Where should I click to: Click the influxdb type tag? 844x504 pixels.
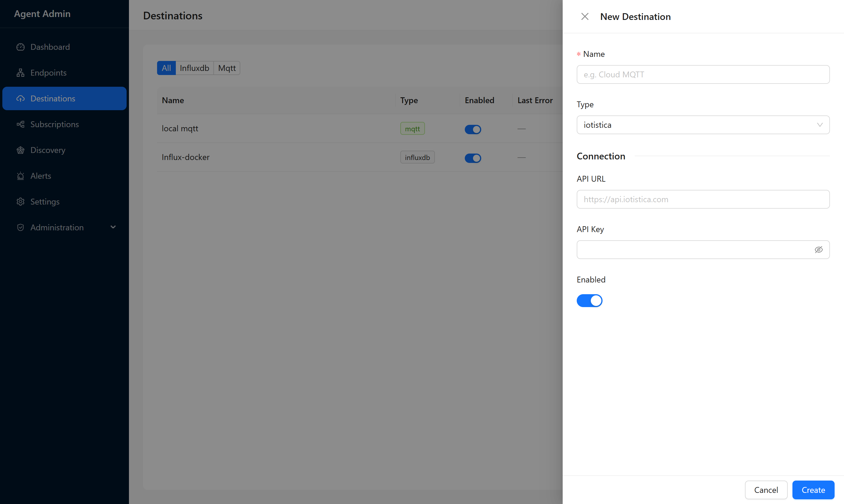pos(417,157)
